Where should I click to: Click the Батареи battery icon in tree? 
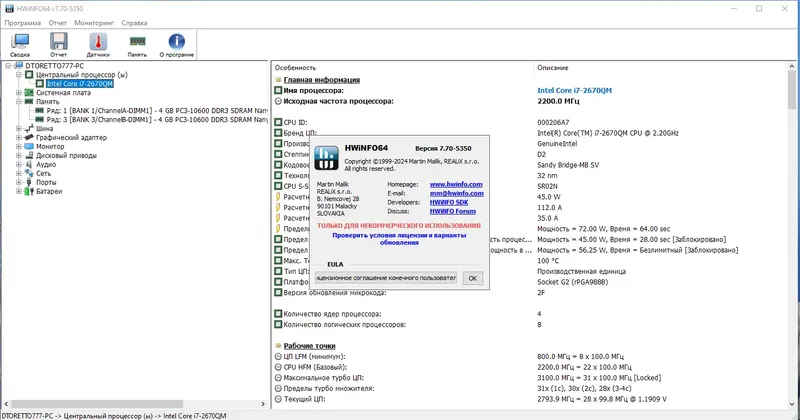point(29,191)
